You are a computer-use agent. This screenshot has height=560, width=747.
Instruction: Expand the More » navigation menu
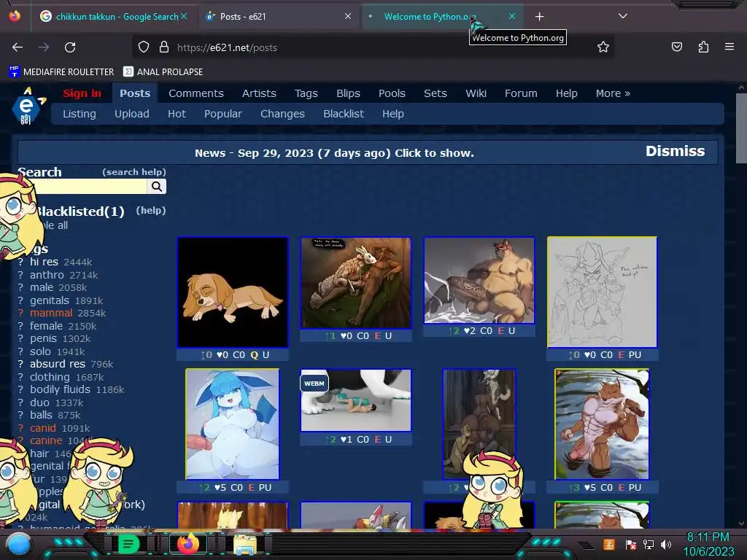pyautogui.click(x=613, y=93)
